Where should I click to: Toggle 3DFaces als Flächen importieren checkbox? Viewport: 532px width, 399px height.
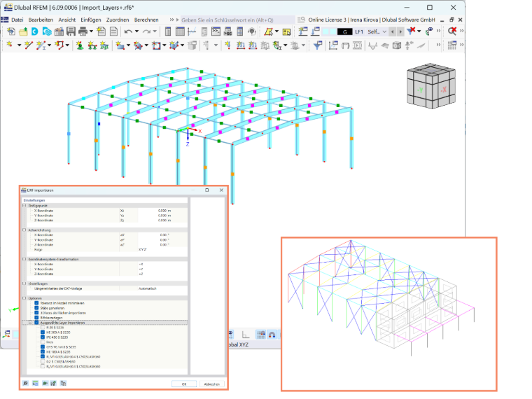coord(36,313)
